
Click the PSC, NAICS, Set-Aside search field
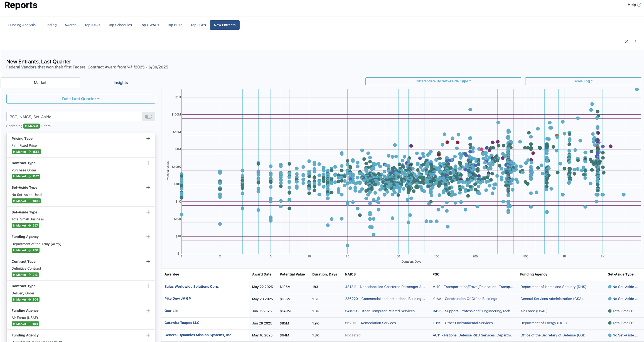[x=74, y=117]
